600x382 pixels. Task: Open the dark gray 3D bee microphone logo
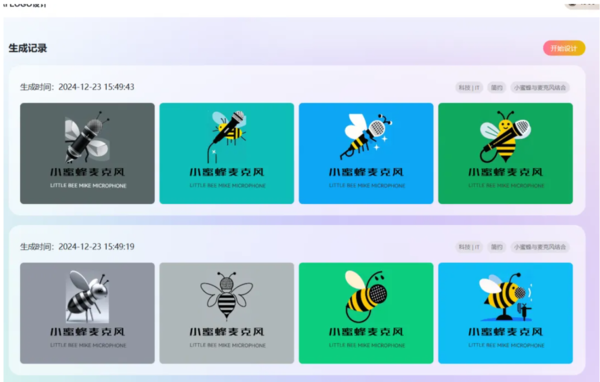point(87,153)
